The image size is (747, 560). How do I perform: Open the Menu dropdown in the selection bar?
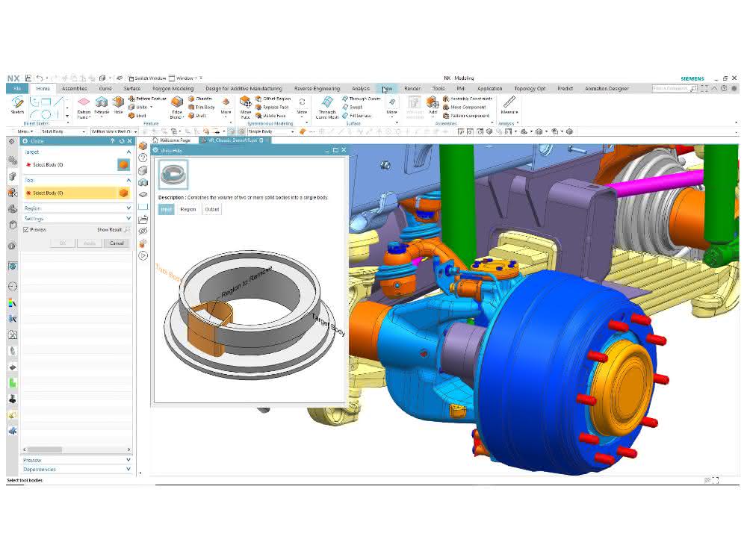25,131
